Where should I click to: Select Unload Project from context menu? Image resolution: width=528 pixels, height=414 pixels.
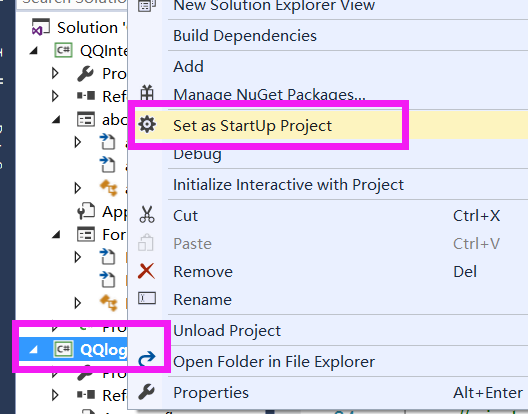click(227, 331)
